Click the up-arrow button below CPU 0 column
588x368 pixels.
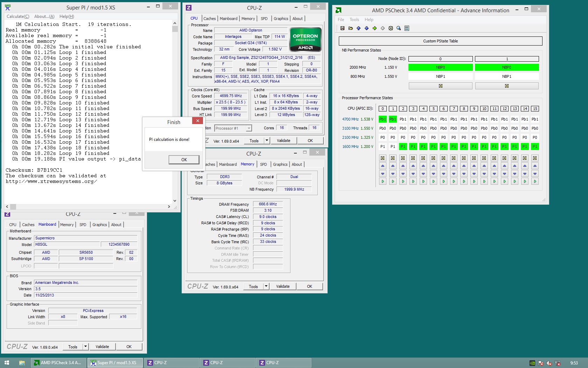coord(383,166)
